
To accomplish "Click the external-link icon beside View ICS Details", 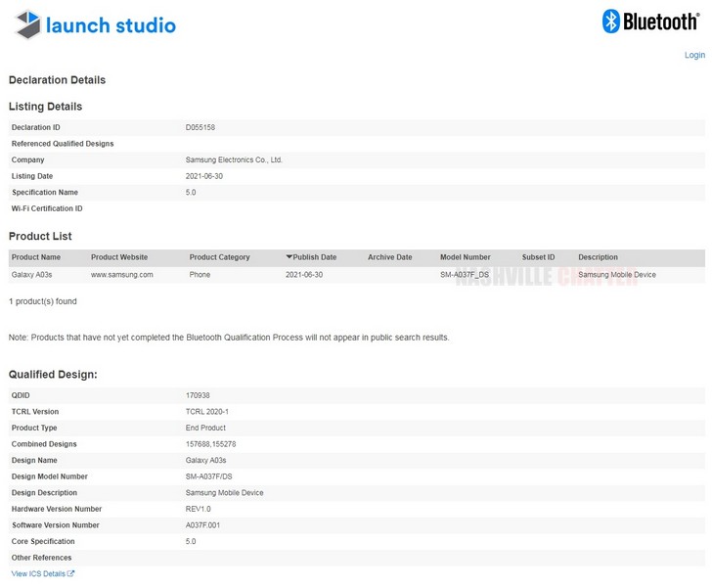I will pyautogui.click(x=70, y=573).
